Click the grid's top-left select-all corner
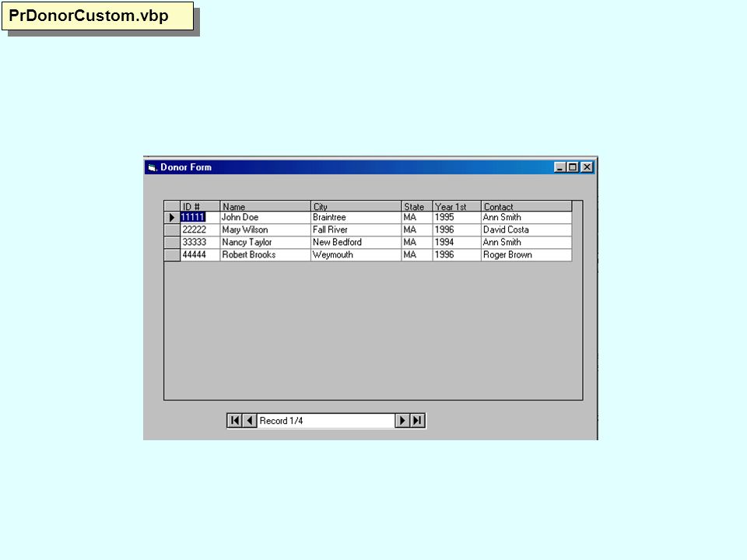 (172, 206)
